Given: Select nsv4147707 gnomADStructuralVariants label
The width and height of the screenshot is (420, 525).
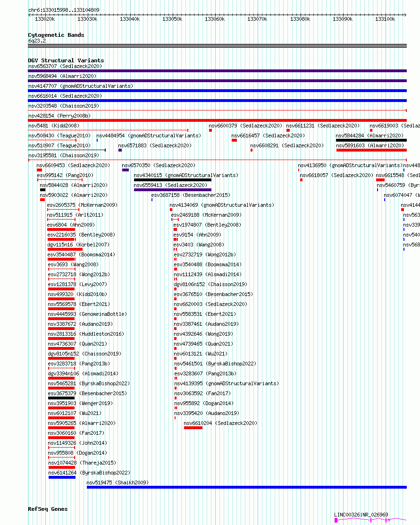Looking at the screenshot, I should 81,86.
